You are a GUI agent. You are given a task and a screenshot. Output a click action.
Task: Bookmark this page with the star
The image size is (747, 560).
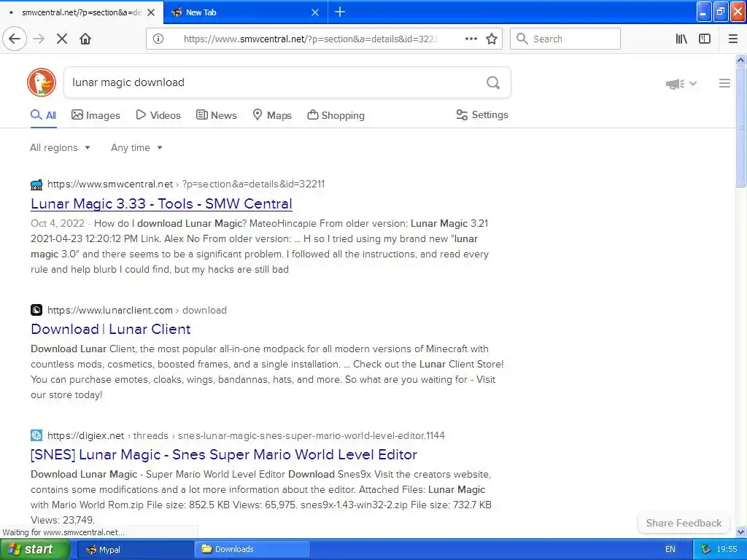(x=492, y=39)
